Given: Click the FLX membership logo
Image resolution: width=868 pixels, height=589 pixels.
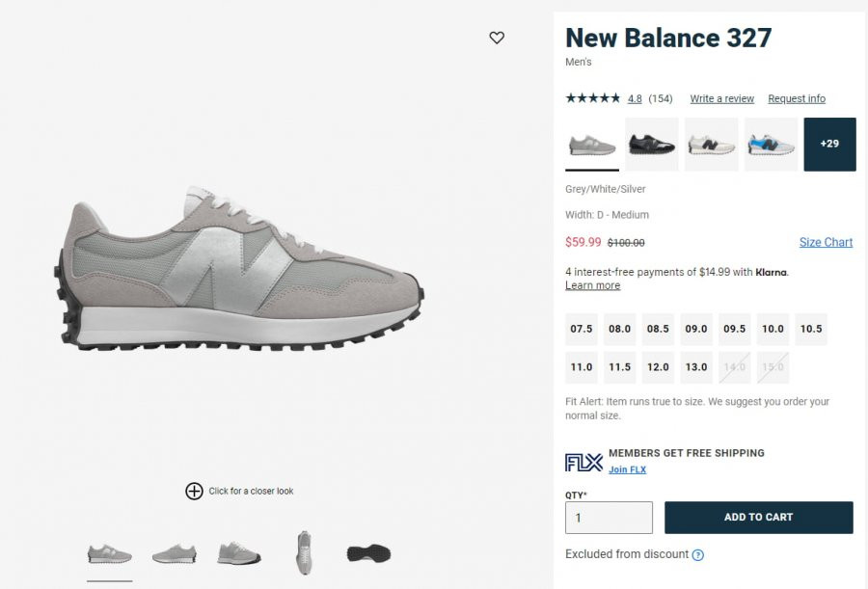Looking at the screenshot, I should pos(583,462).
